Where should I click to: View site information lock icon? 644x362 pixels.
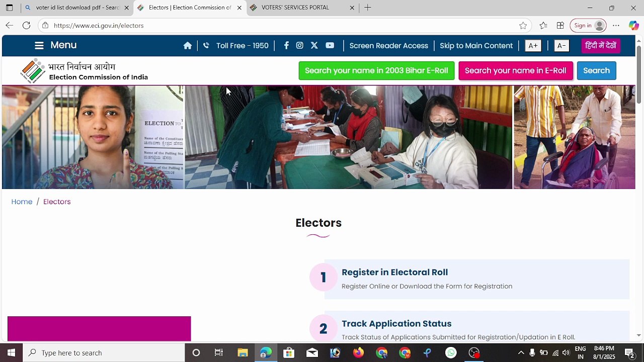pos(45,25)
